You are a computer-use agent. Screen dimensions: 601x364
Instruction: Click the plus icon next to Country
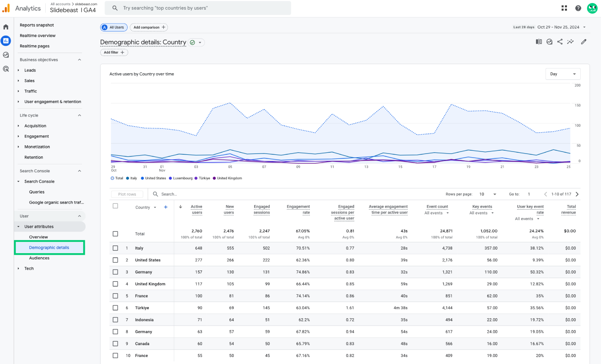point(166,207)
